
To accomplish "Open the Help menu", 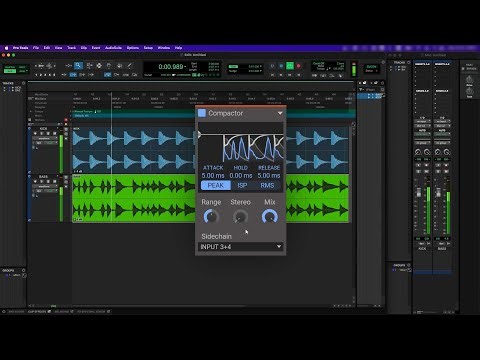I will [x=178, y=48].
